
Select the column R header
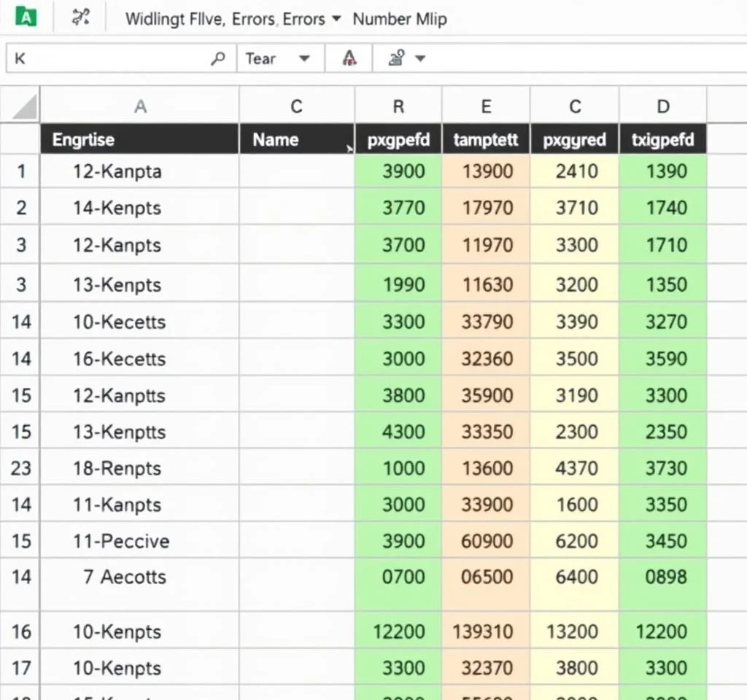coord(398,107)
